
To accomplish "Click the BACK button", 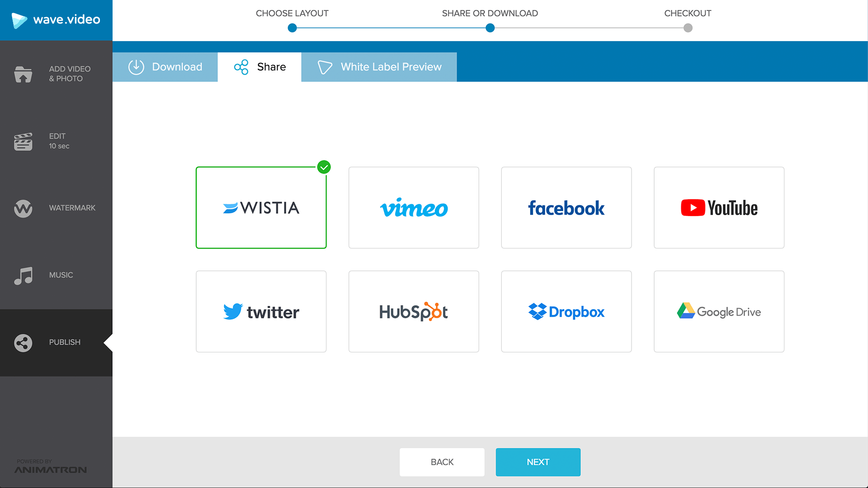I will point(442,462).
